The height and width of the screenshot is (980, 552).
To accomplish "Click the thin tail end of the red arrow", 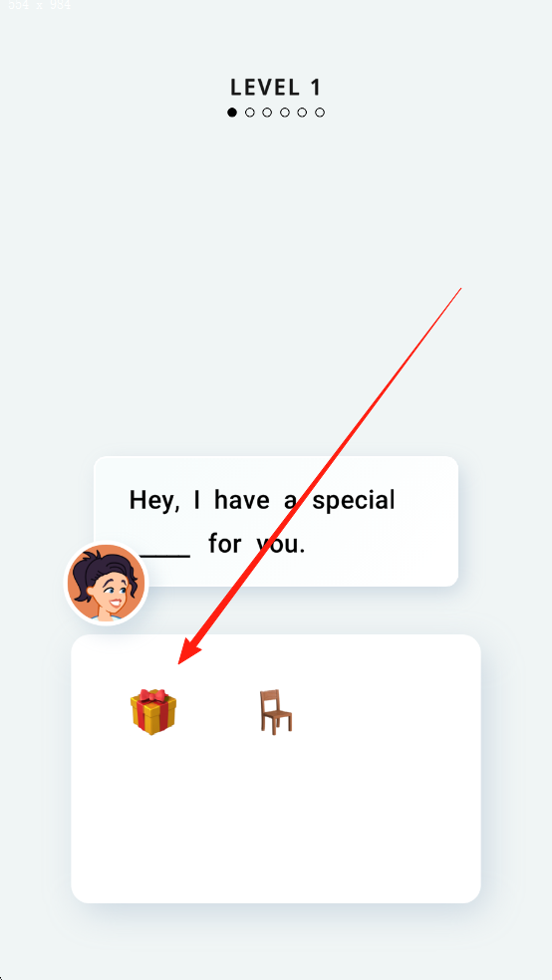I will [x=460, y=289].
